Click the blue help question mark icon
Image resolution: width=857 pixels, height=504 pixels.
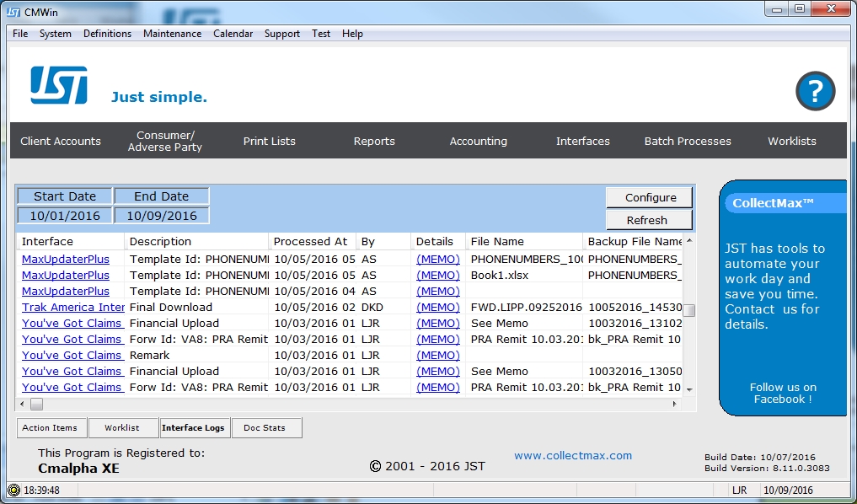pos(815,92)
